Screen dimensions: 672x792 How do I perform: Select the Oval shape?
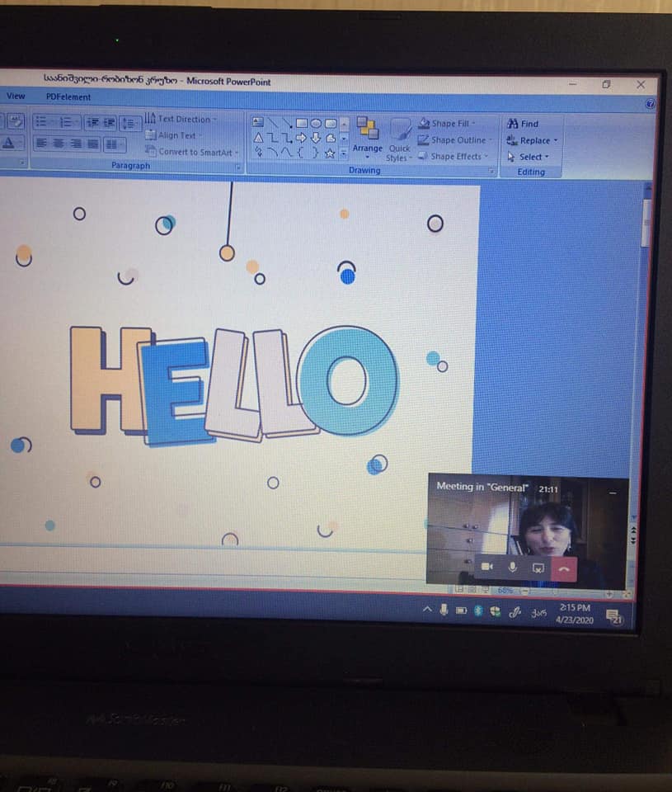point(316,123)
